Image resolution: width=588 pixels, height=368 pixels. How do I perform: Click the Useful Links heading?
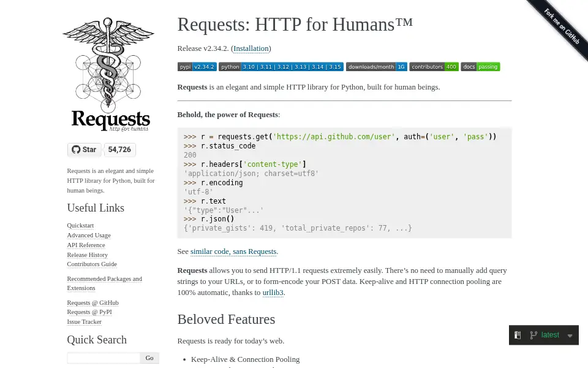(96, 208)
